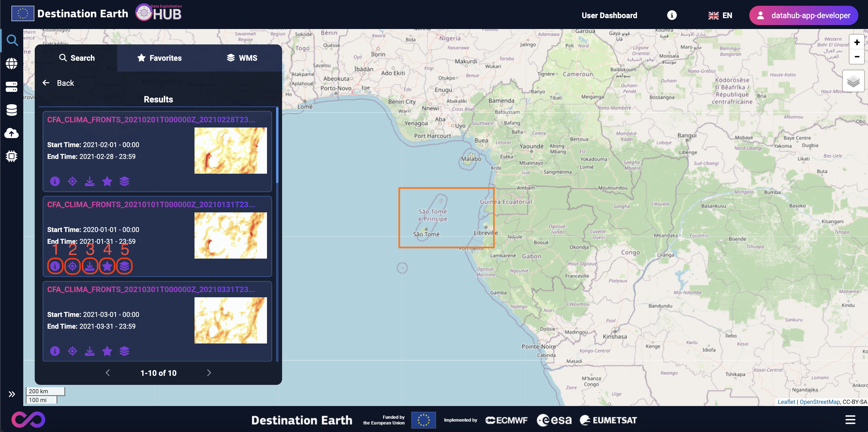
Task: Open the footer hamburger menu
Action: click(850, 420)
